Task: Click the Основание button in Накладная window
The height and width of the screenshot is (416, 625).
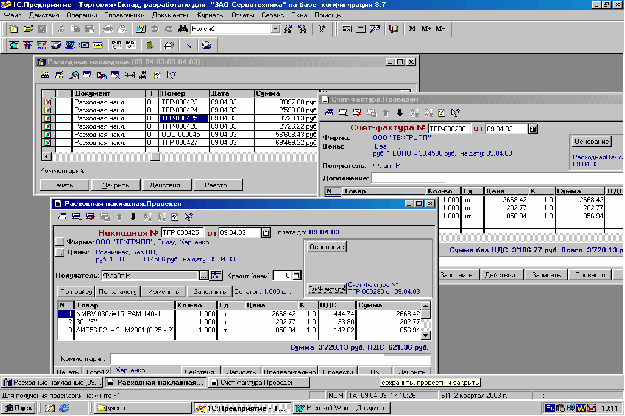Action: point(327,247)
